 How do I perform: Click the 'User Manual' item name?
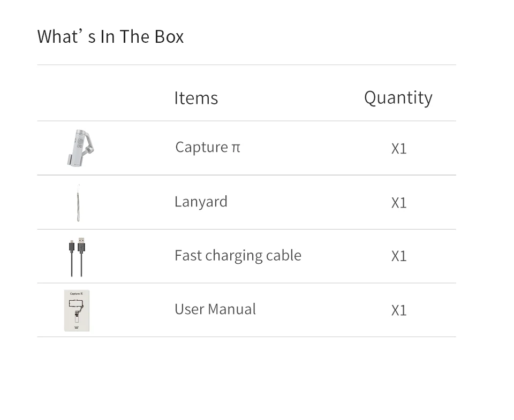coord(215,309)
